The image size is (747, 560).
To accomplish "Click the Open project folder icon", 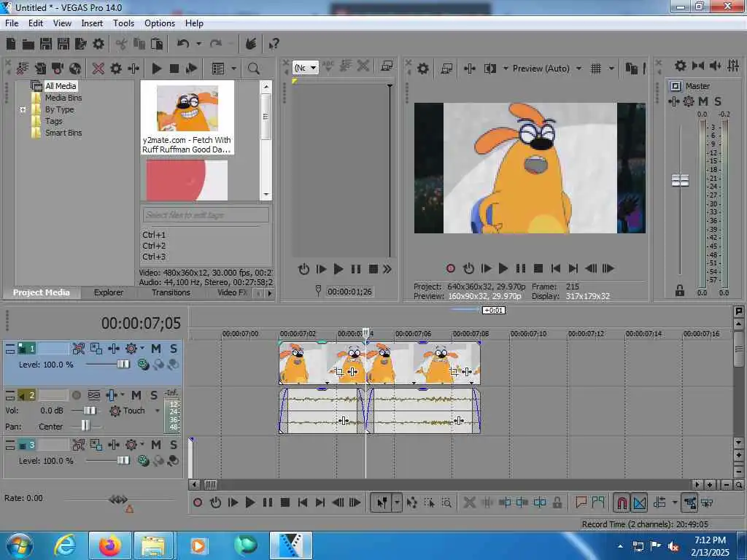I will pyautogui.click(x=28, y=44).
